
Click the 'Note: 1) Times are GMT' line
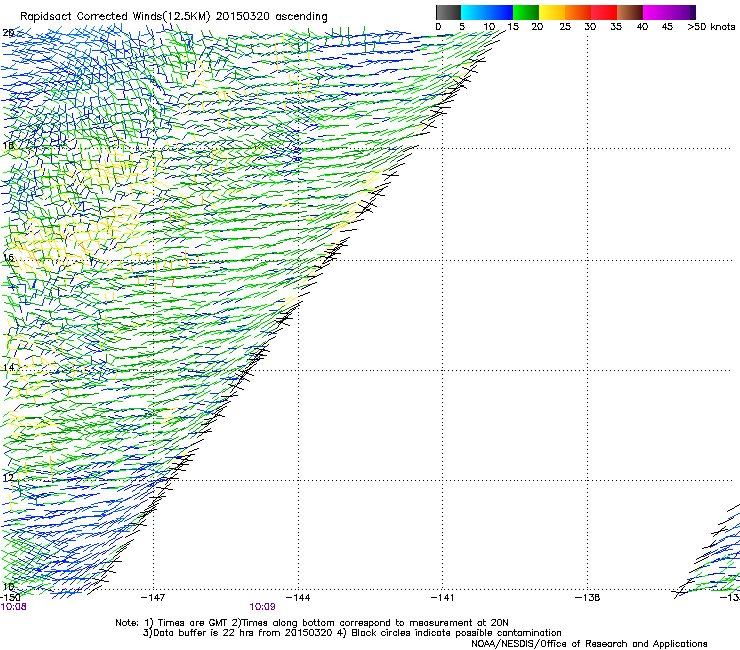[x=312, y=623]
